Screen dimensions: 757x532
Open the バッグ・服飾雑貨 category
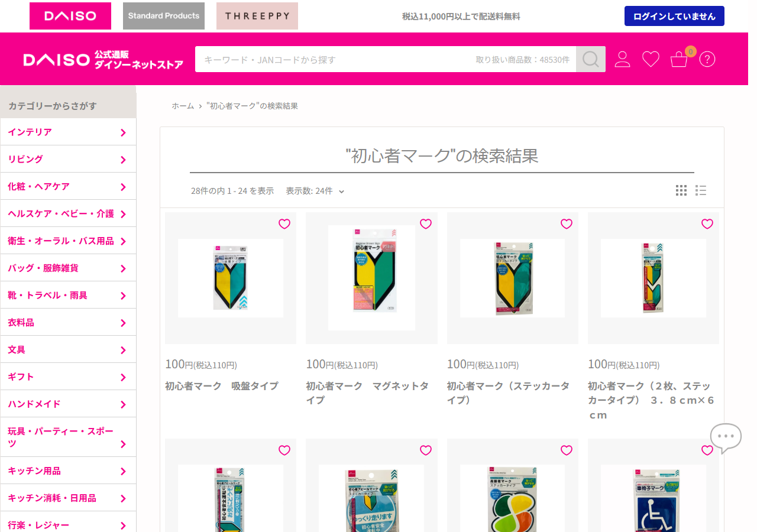click(x=68, y=268)
